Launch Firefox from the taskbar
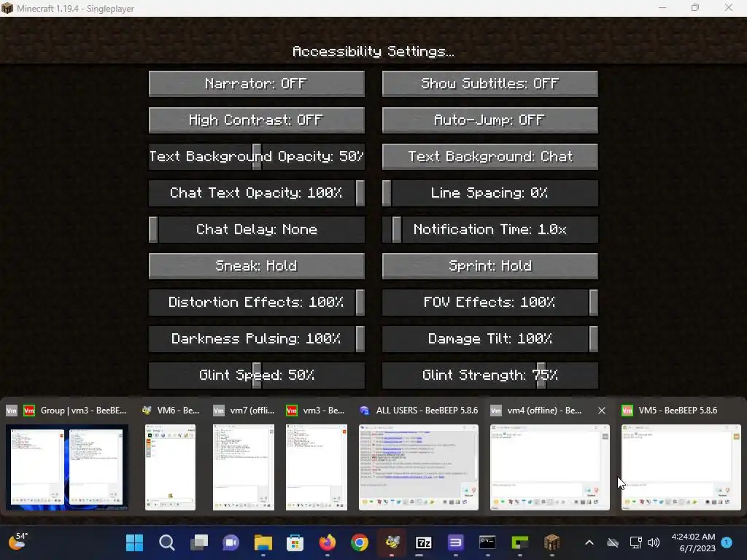This screenshot has height=560, width=747. click(x=328, y=542)
